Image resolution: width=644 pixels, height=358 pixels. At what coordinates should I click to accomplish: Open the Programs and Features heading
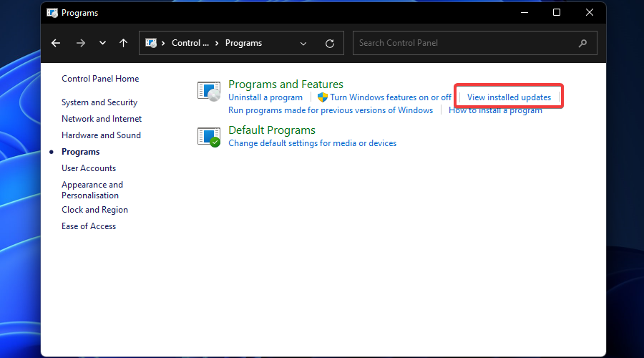(x=286, y=84)
